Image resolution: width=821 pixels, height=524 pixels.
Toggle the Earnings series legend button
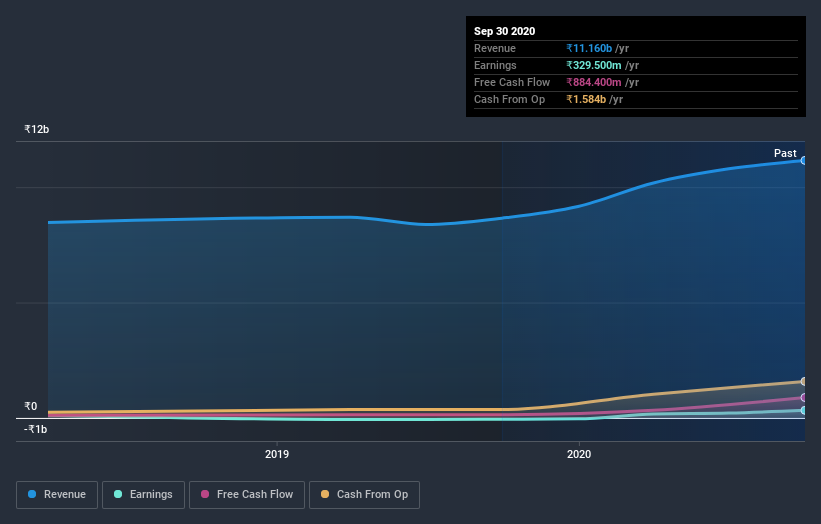point(143,495)
